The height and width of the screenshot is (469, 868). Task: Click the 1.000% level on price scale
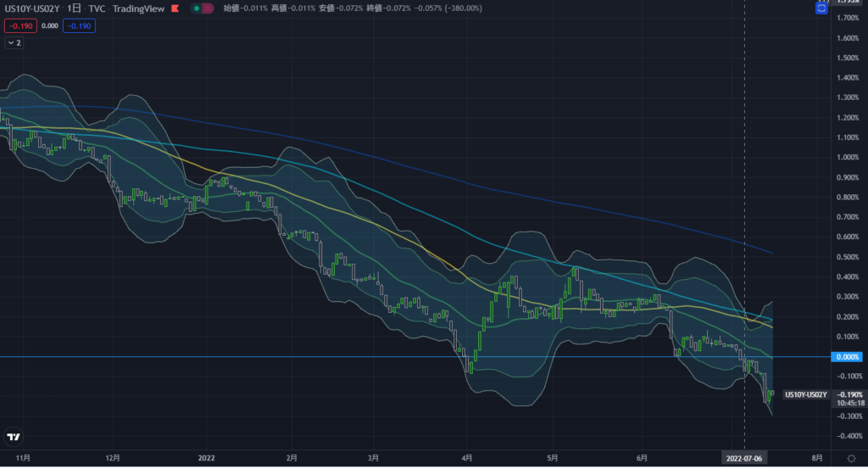point(848,158)
